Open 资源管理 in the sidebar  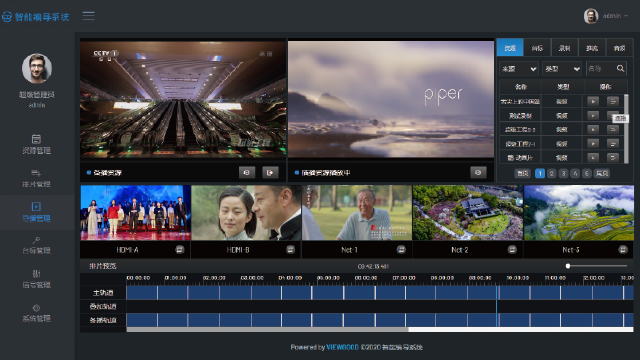tap(36, 144)
